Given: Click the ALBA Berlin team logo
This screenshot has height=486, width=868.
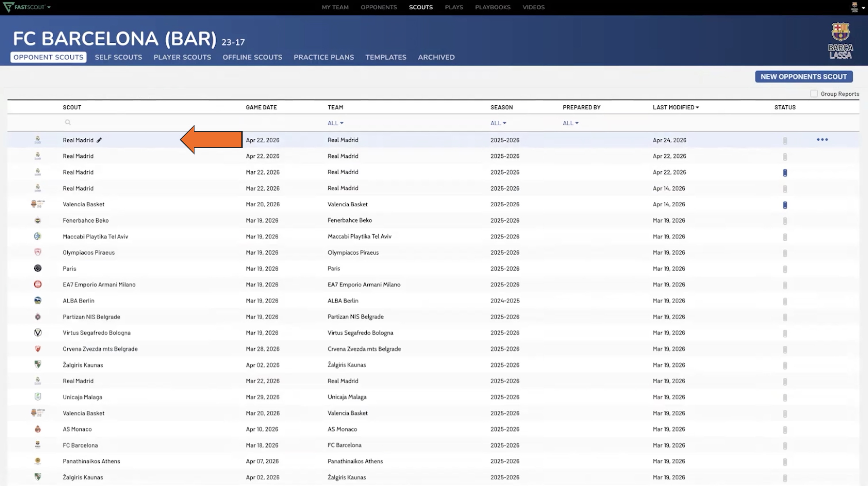Looking at the screenshot, I should [x=38, y=300].
